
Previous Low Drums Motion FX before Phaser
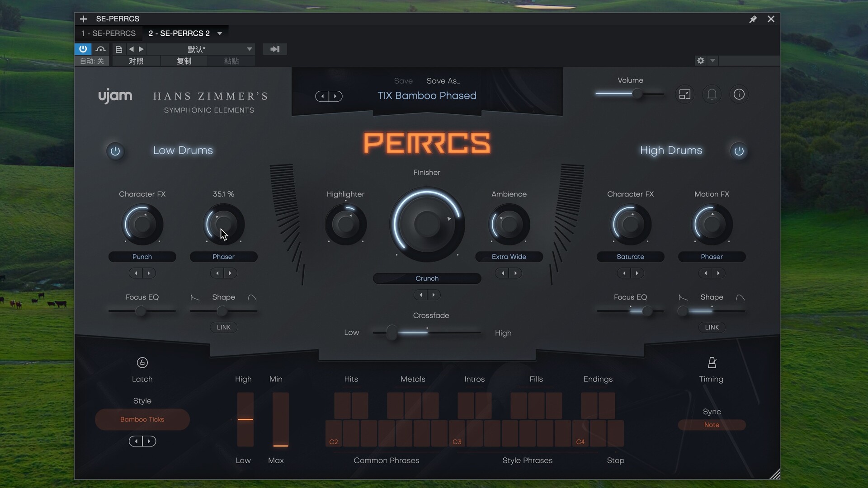217,273
